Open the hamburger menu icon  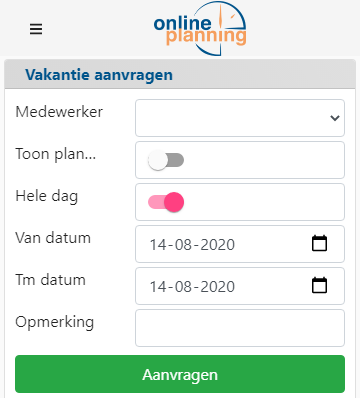pyautogui.click(x=36, y=29)
